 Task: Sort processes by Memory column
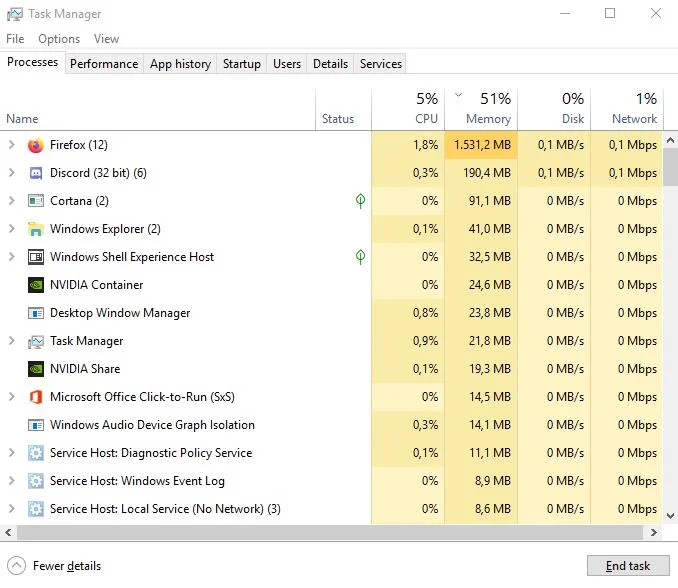pyautogui.click(x=481, y=110)
